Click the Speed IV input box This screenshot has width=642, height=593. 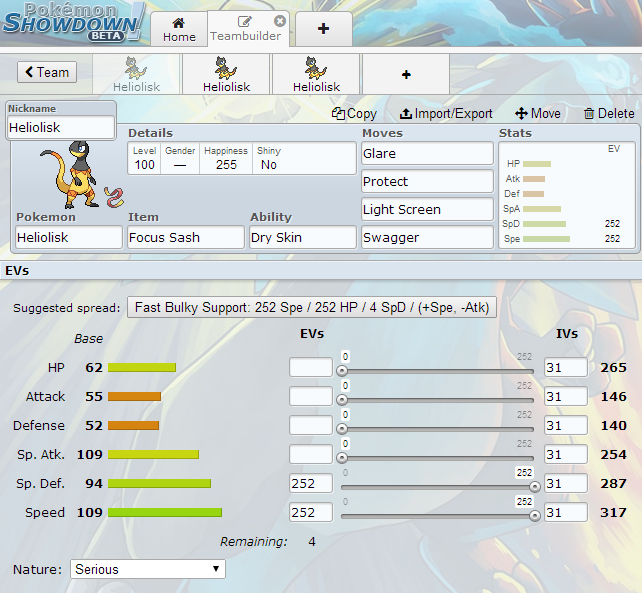click(x=566, y=513)
